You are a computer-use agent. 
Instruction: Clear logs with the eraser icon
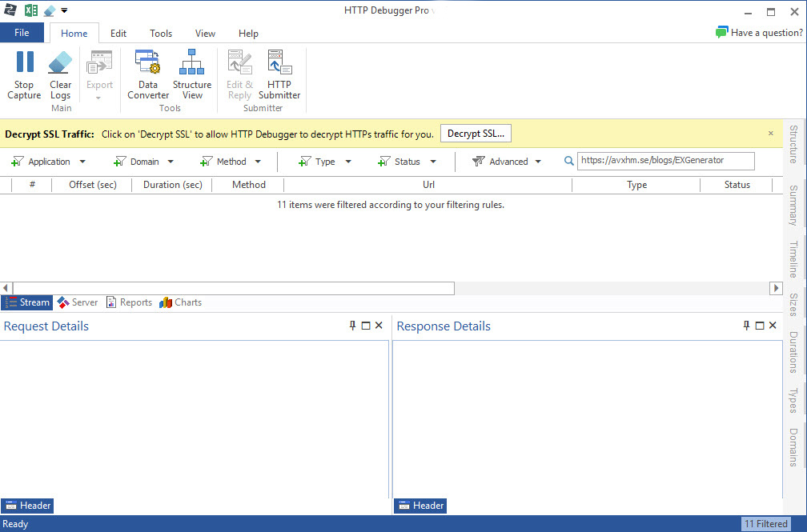point(60,62)
